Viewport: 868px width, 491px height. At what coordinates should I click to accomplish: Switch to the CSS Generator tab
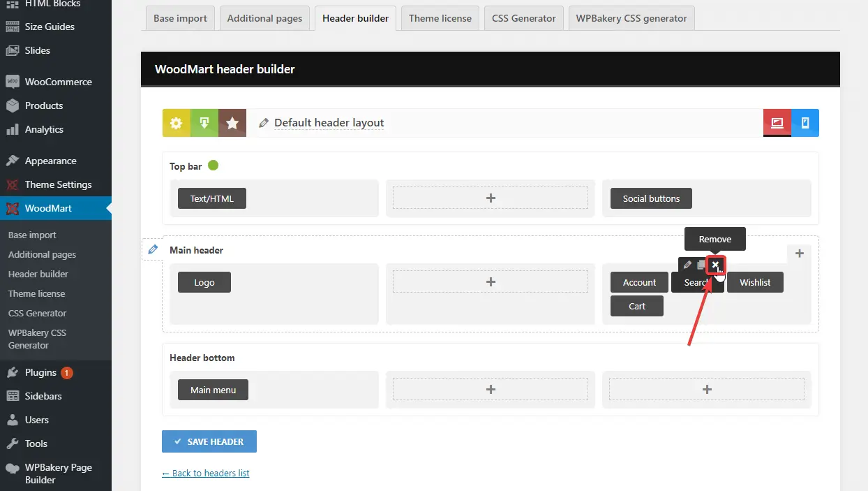coord(523,18)
